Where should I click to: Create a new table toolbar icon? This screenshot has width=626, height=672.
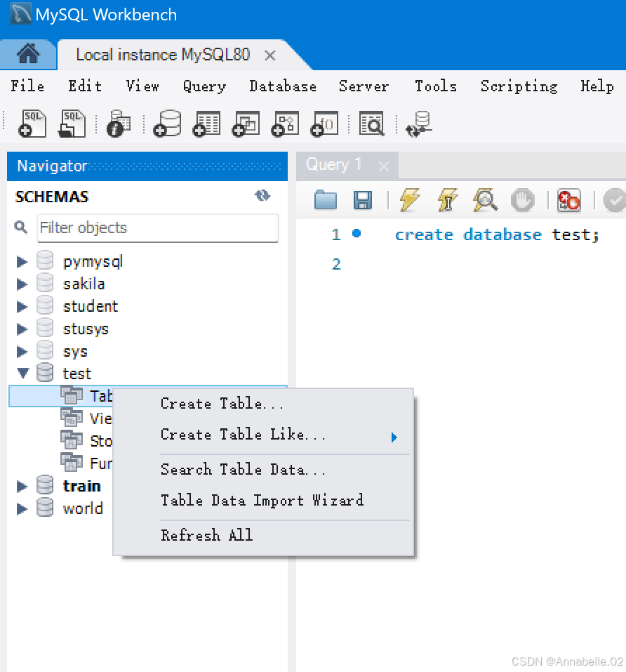(x=207, y=124)
